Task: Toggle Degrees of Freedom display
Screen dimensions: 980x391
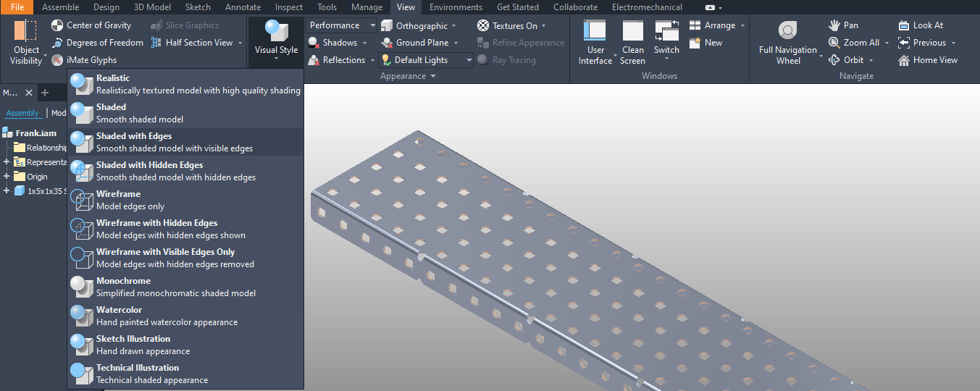Action: tap(97, 43)
